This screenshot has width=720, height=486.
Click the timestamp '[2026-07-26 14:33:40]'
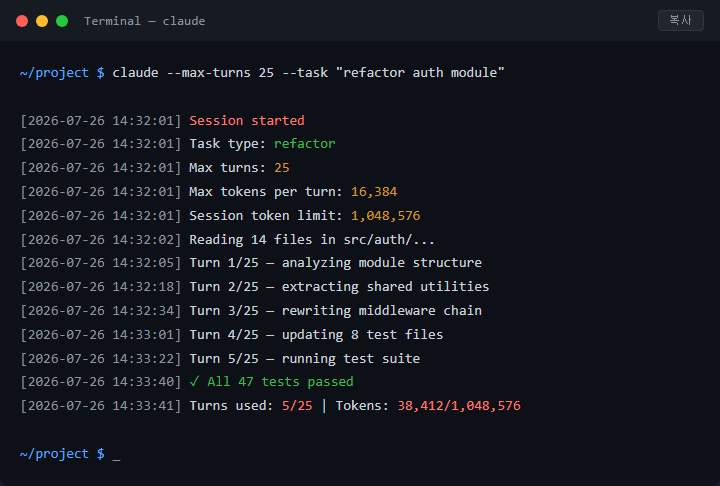101,382
